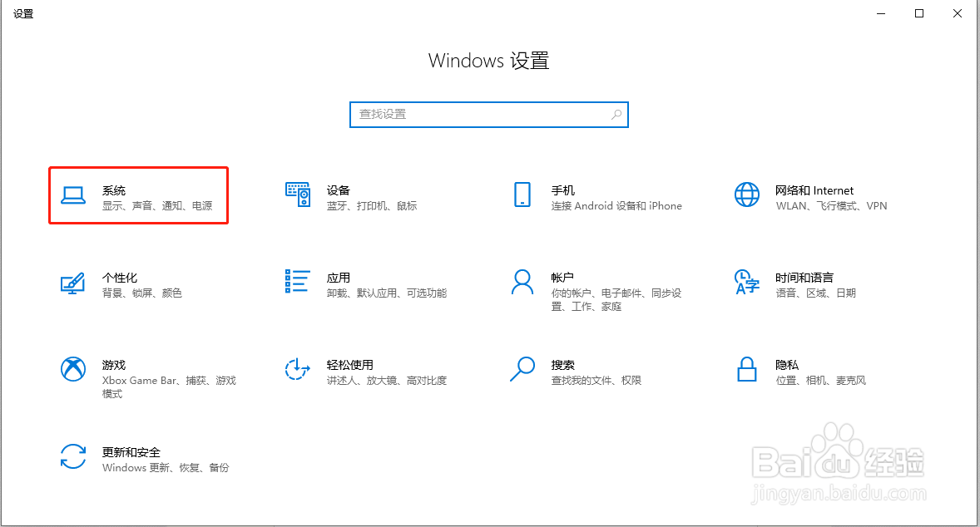Maximize the Settings window
980x527 pixels.
[x=918, y=13]
